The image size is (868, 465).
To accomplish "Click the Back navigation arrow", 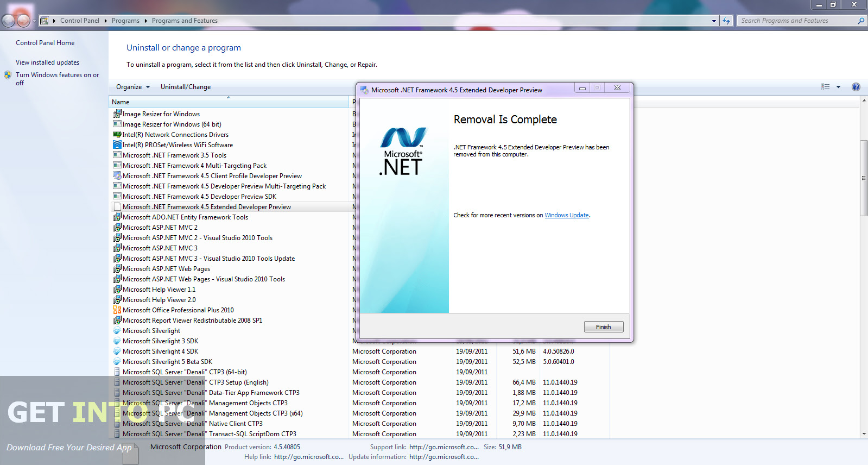I will click(x=8, y=21).
